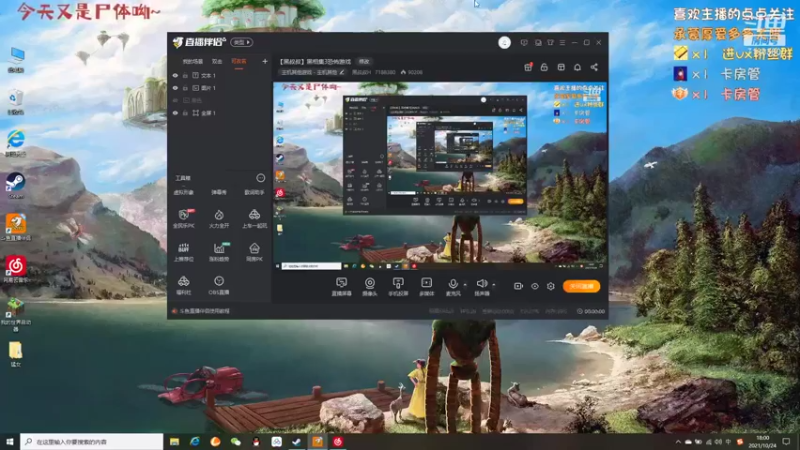Select the 虚拟形象 toolbox category
Viewport: 800px width, 450px height.
point(184,192)
